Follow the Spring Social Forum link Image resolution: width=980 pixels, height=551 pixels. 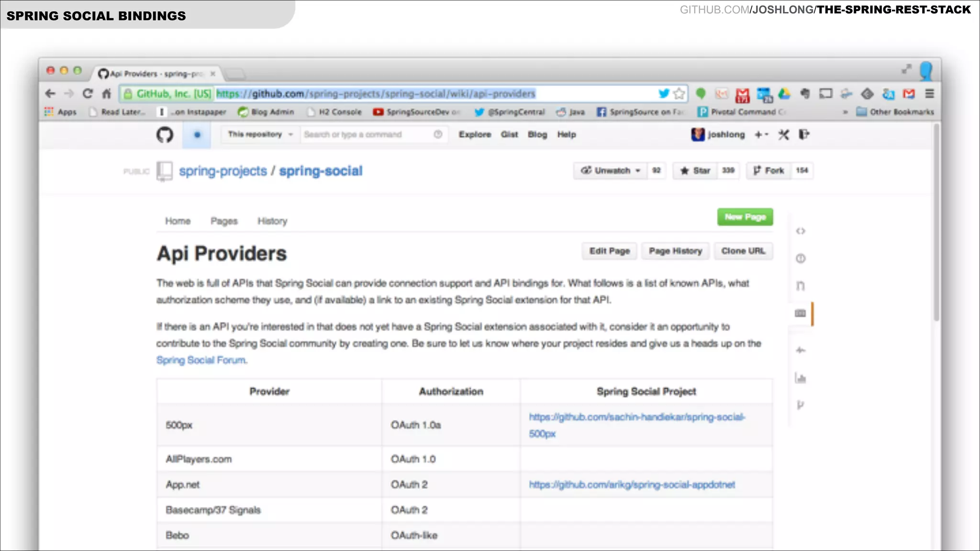click(x=201, y=360)
